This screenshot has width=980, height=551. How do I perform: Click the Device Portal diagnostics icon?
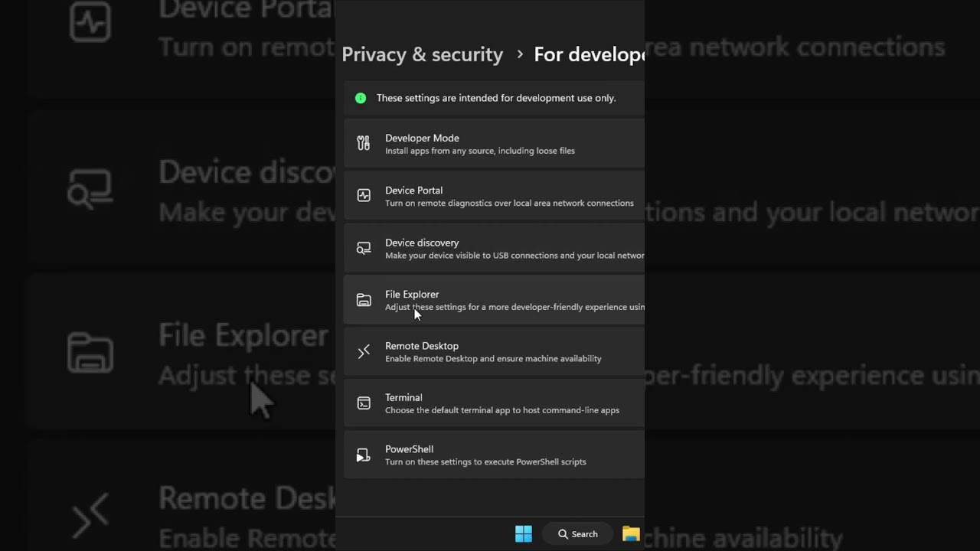[364, 196]
